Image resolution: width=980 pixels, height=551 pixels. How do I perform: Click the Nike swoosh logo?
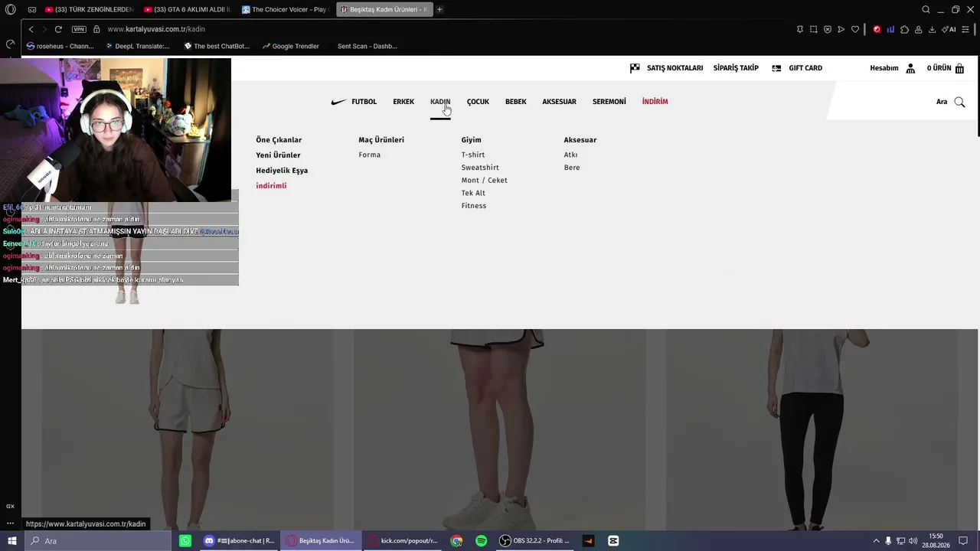338,102
